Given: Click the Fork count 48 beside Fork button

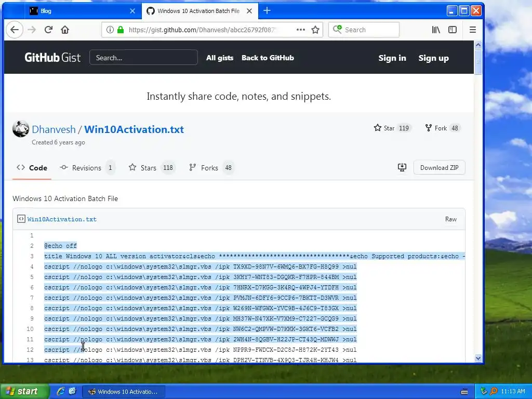Looking at the screenshot, I should point(455,128).
